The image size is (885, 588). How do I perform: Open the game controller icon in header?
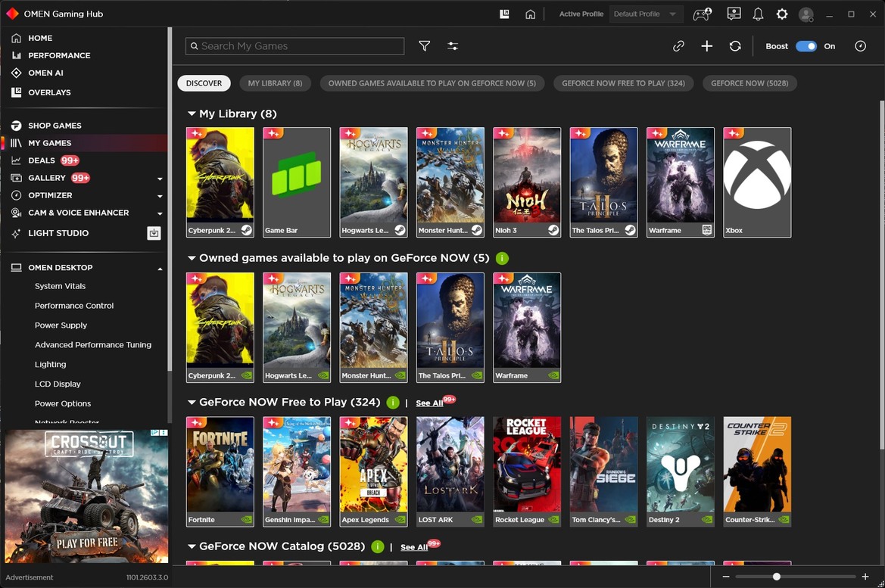[x=702, y=14]
